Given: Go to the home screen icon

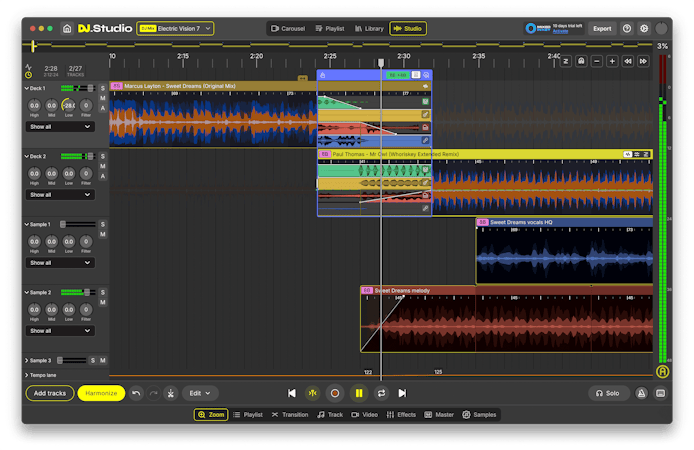Looking at the screenshot, I should [67, 29].
